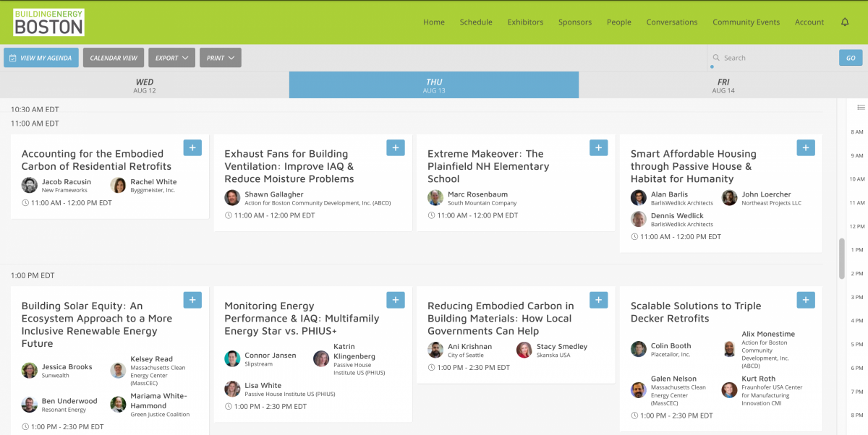Screen dimensions: 868x435
Task: Open Marc Rosenbaum's avatar
Action: [x=435, y=198]
